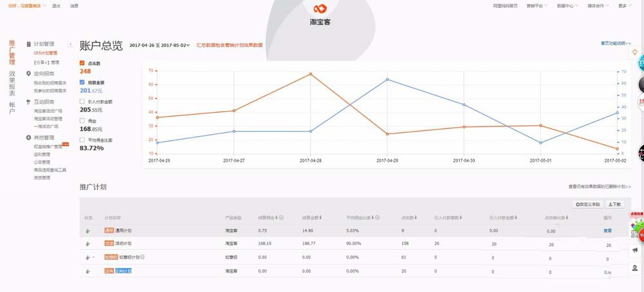Enable the 佣金 checkbox
This screenshot has height=292, width=644.
click(x=82, y=121)
